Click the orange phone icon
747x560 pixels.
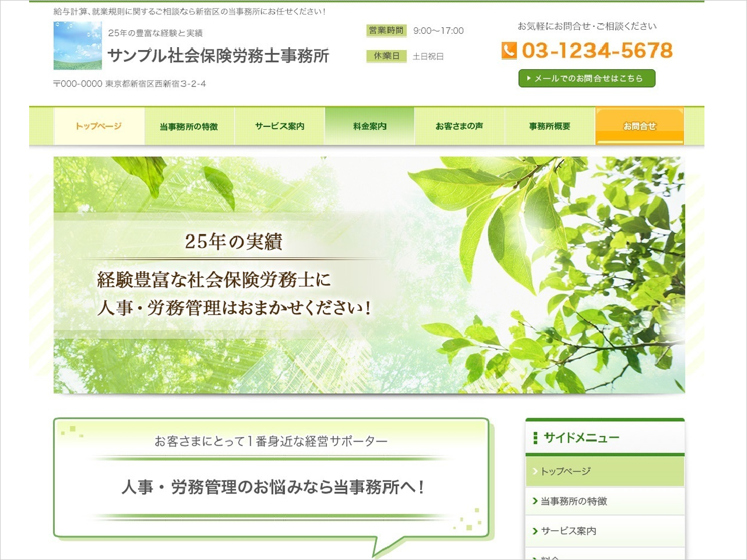click(x=509, y=51)
